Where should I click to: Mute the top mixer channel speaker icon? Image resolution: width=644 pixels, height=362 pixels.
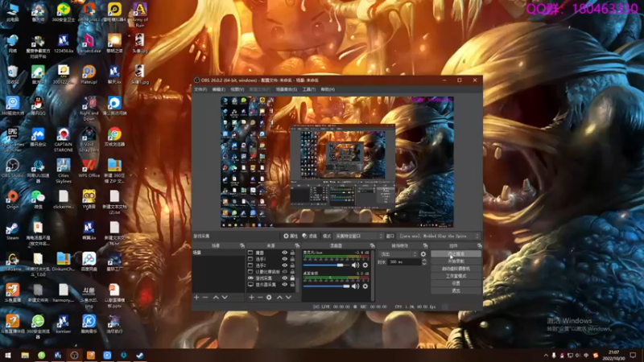tap(355, 265)
